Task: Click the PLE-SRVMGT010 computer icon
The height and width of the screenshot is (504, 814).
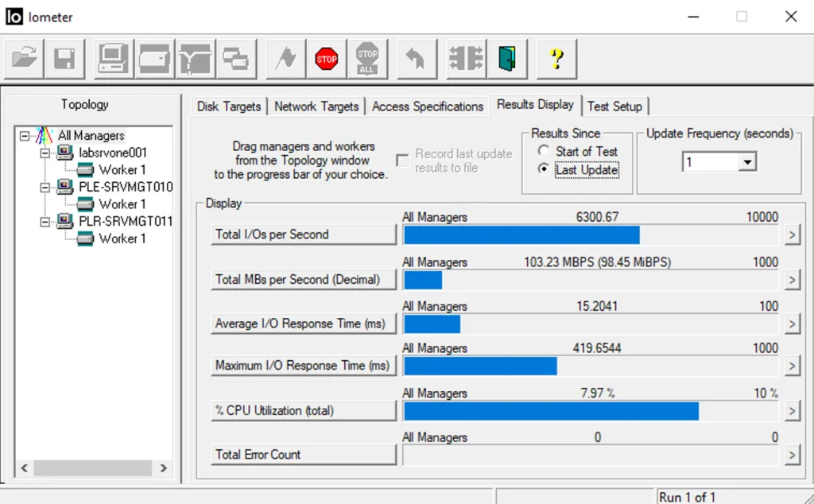Action: point(65,187)
